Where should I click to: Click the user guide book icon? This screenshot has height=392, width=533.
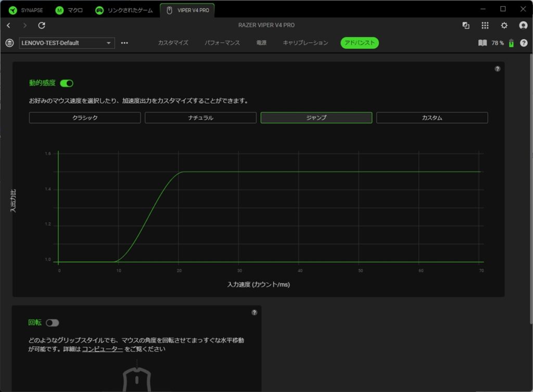coord(483,43)
